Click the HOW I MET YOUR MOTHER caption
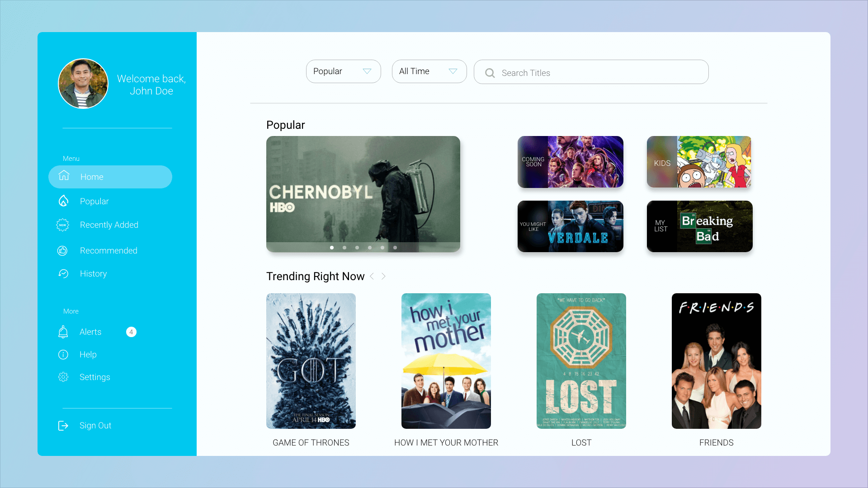 point(446,443)
